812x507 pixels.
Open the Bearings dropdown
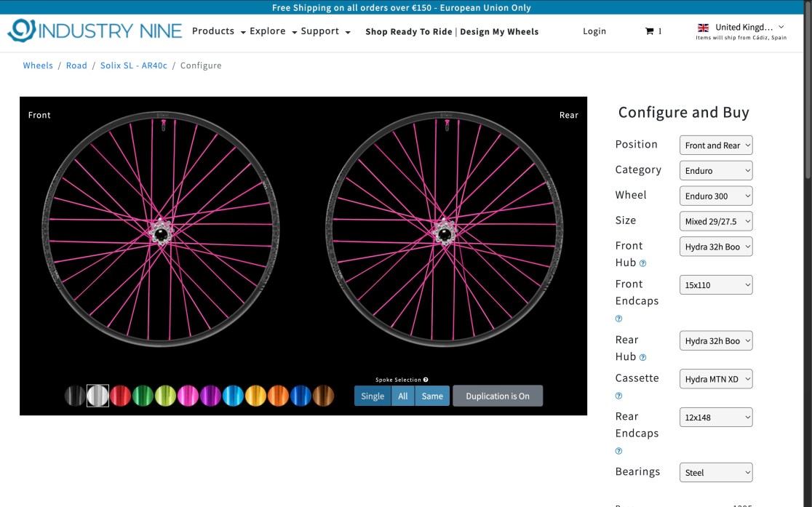pyautogui.click(x=716, y=473)
